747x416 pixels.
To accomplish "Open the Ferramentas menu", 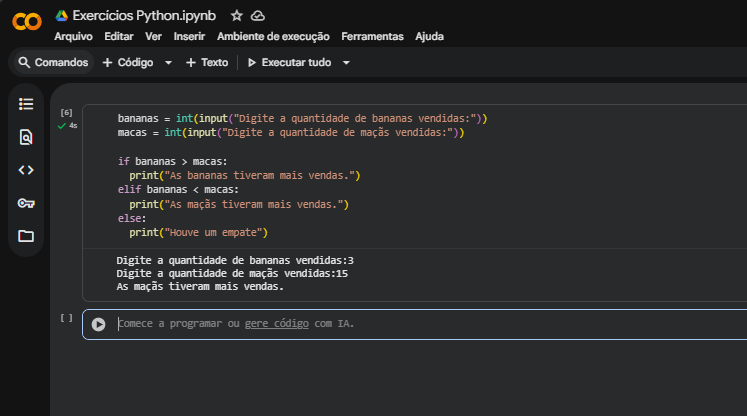I will (372, 36).
